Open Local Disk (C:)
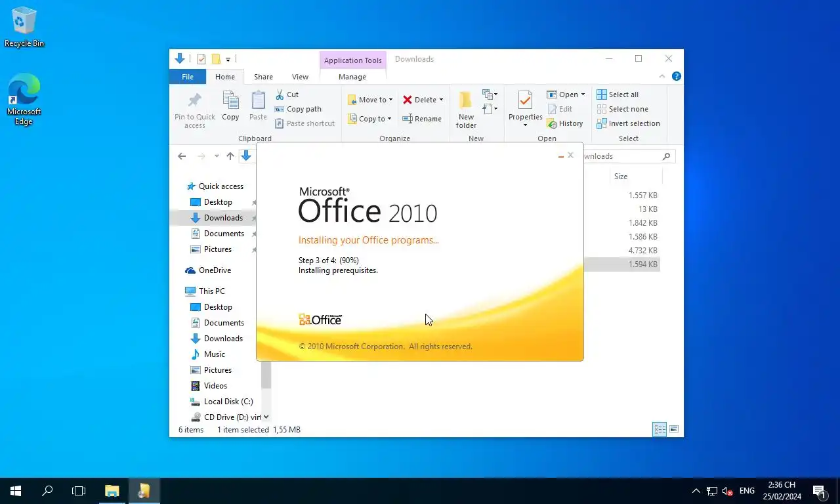The image size is (840, 504). [228, 402]
